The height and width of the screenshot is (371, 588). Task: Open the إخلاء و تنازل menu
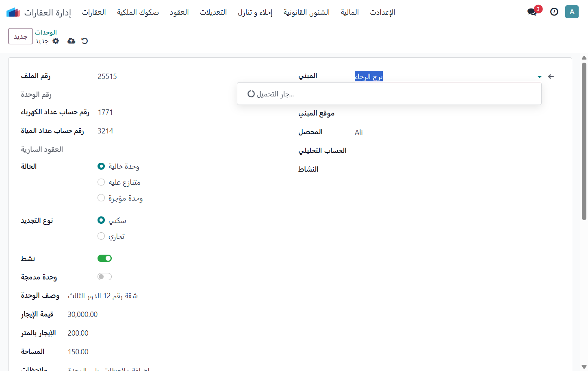[x=255, y=12]
